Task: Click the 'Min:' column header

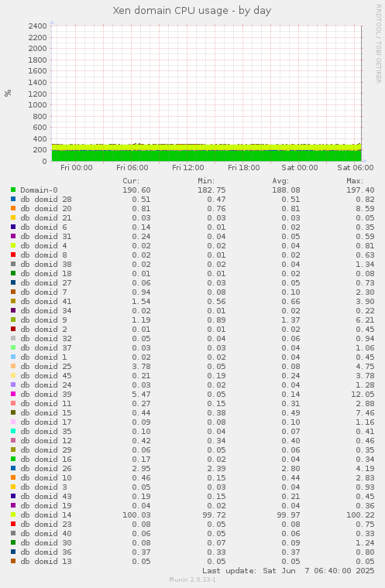Action: [207, 181]
